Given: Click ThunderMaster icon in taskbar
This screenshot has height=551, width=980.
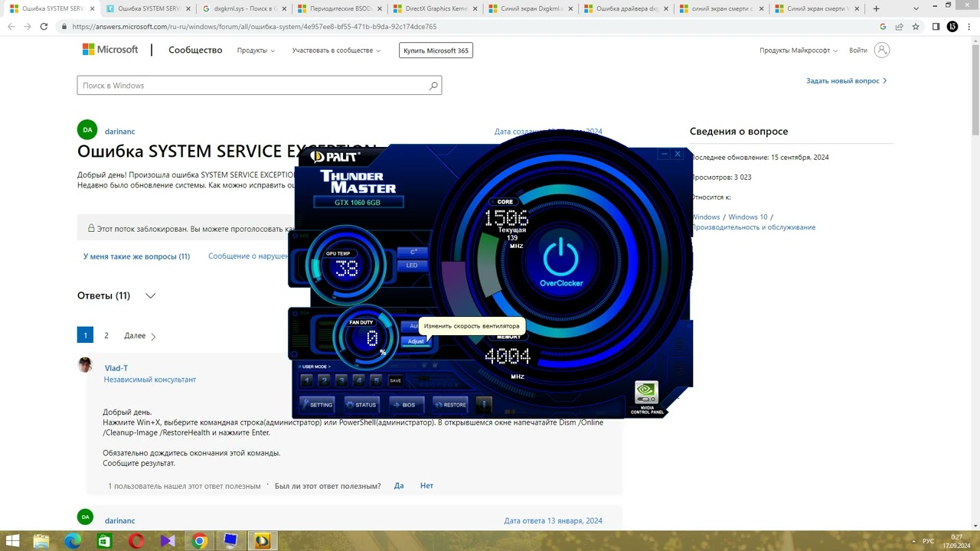Looking at the screenshot, I should pyautogui.click(x=263, y=541).
